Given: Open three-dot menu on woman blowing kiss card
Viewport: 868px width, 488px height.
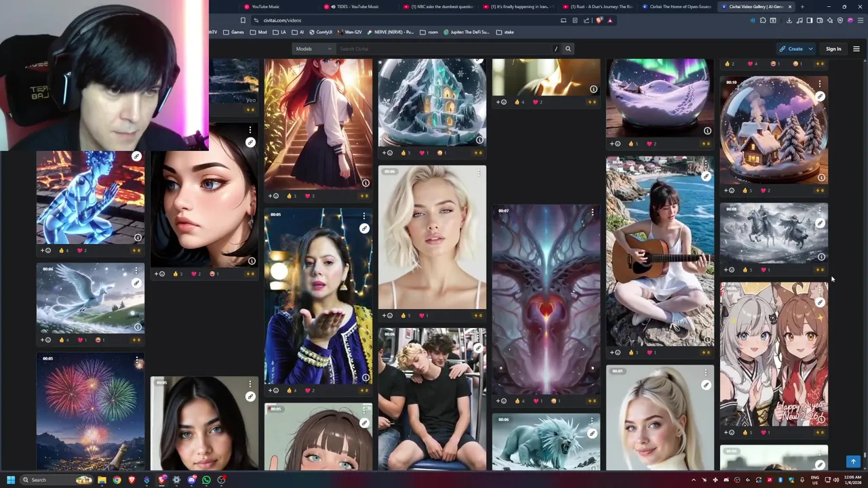Looking at the screenshot, I should click(x=364, y=216).
